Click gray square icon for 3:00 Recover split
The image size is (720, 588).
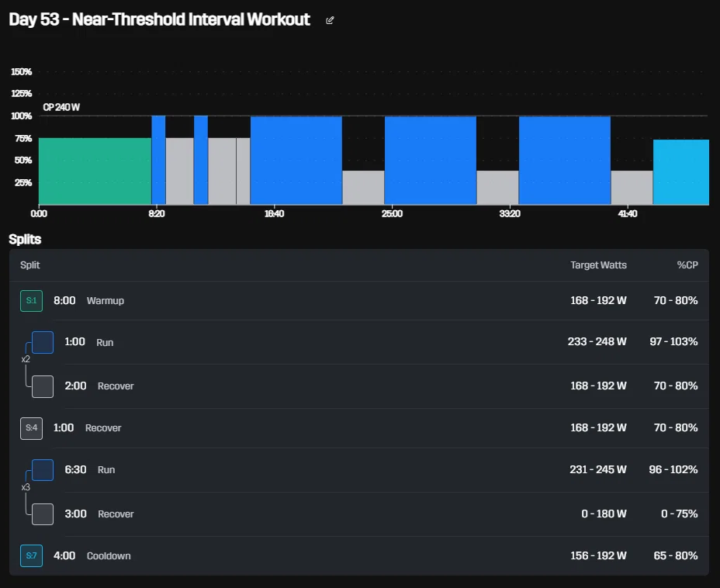point(43,514)
